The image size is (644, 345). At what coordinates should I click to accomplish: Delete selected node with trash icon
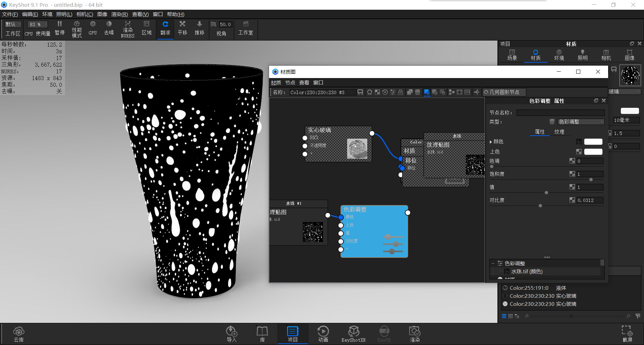point(417,92)
